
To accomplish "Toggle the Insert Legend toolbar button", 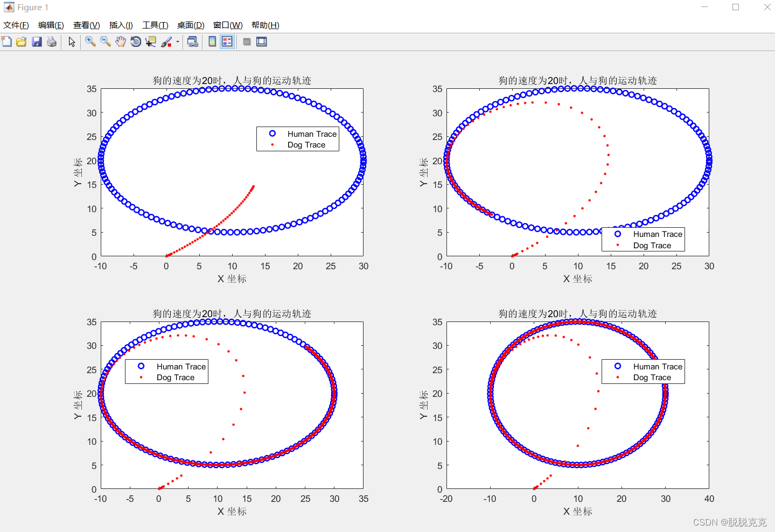I will tap(227, 41).
